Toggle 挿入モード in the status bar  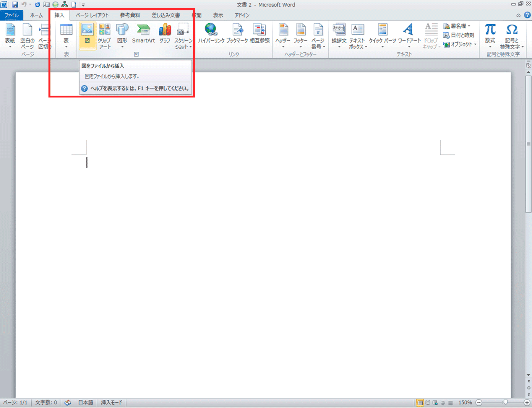(111, 402)
